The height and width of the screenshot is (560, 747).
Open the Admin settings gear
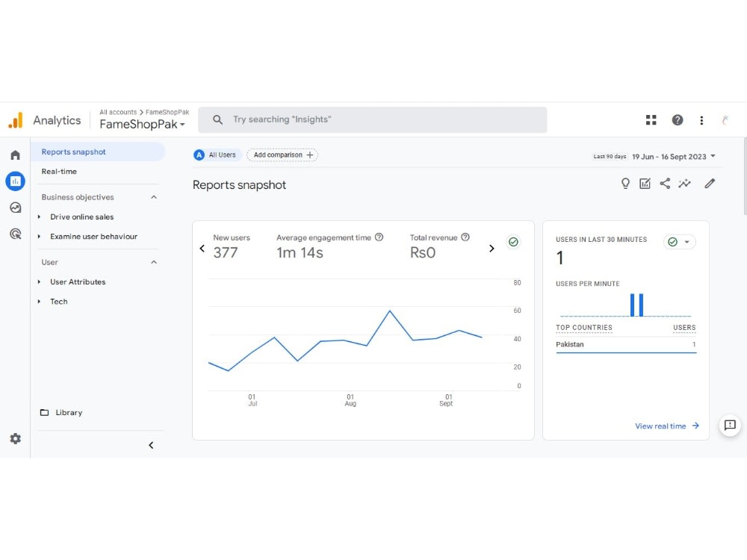coord(15,438)
